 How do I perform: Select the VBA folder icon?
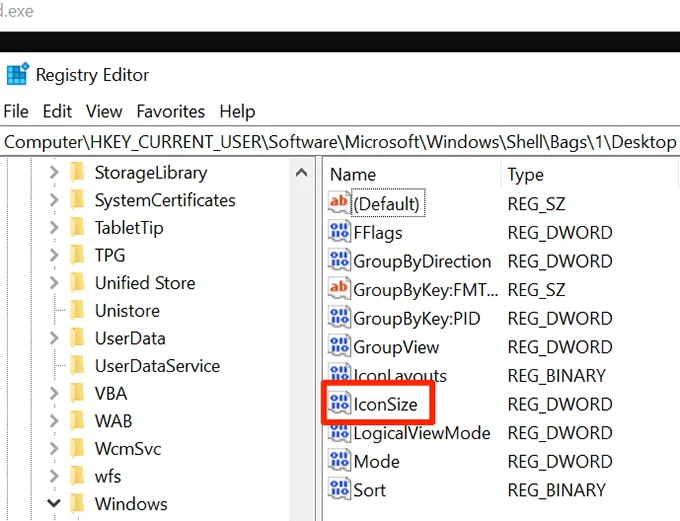(x=77, y=393)
